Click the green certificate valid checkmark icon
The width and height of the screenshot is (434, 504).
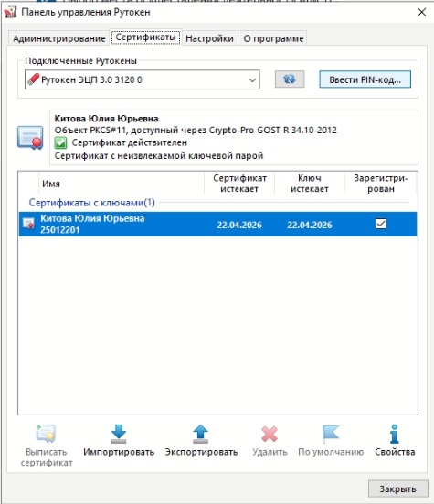click(x=60, y=142)
